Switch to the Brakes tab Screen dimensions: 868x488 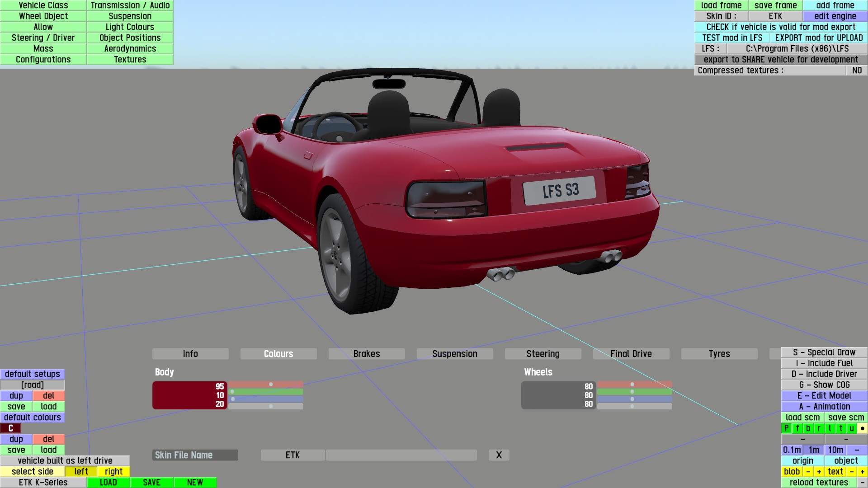(x=366, y=354)
